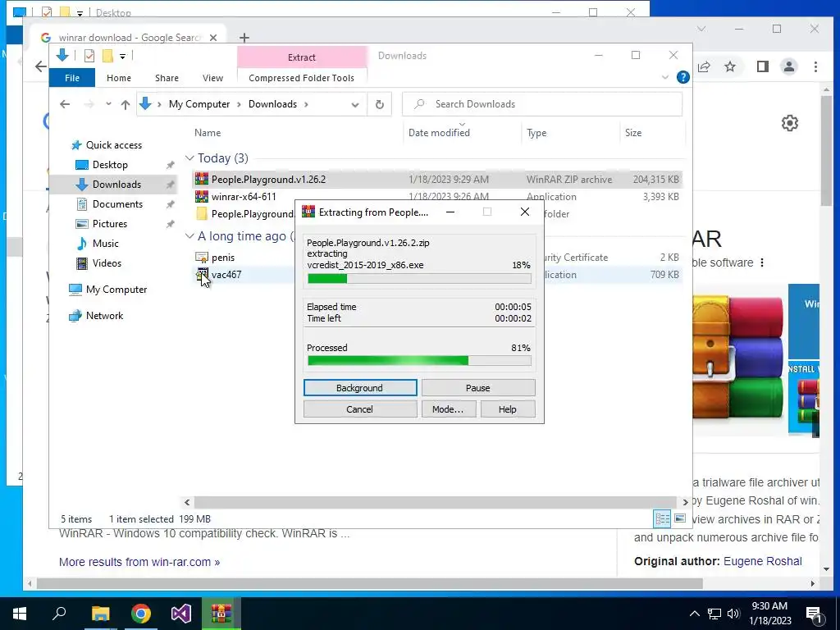Cancel the extraction
Image resolution: width=840 pixels, height=630 pixels.
click(x=360, y=409)
